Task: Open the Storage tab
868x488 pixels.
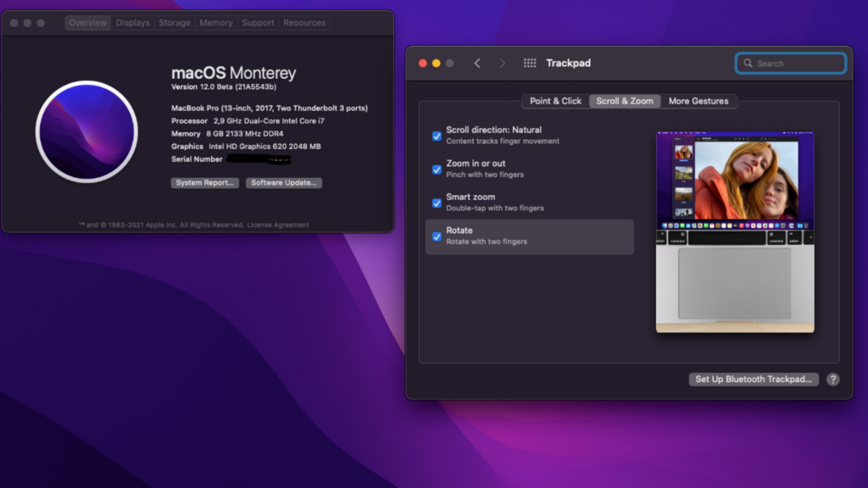Action: point(175,23)
